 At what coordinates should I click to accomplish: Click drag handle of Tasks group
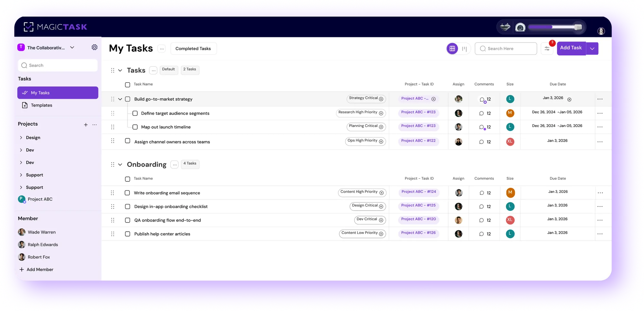(112, 70)
